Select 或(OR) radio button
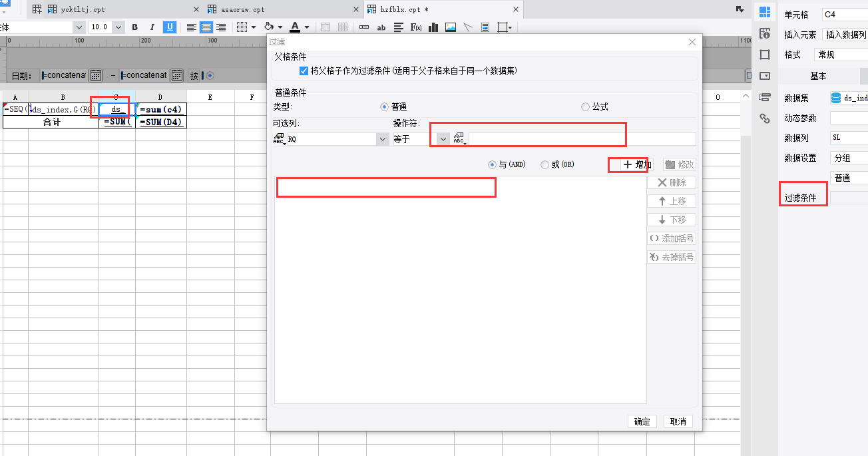This screenshot has width=868, height=456. tap(545, 164)
